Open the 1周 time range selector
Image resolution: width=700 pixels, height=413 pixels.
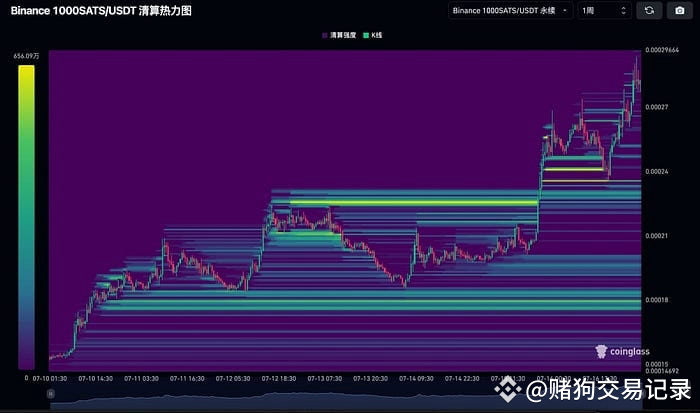(604, 10)
